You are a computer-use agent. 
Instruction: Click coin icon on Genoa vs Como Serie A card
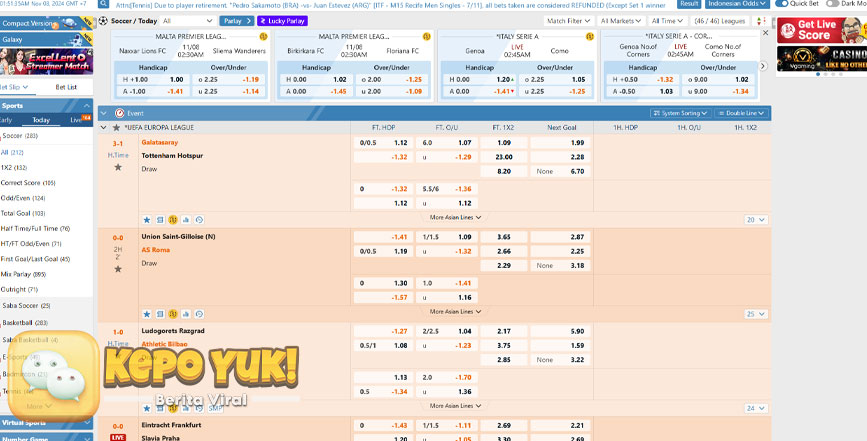coord(589,36)
